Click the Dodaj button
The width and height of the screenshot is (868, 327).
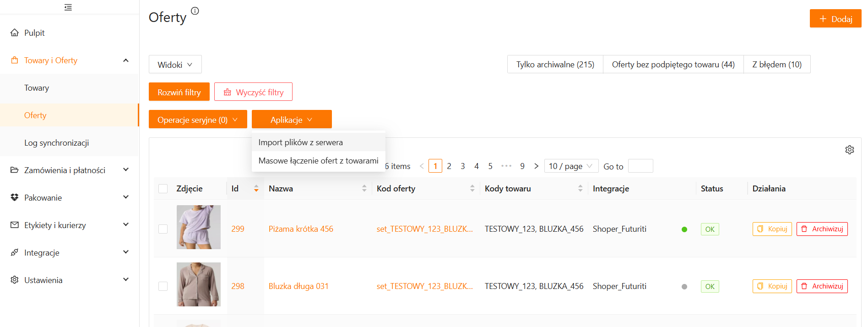(x=835, y=19)
